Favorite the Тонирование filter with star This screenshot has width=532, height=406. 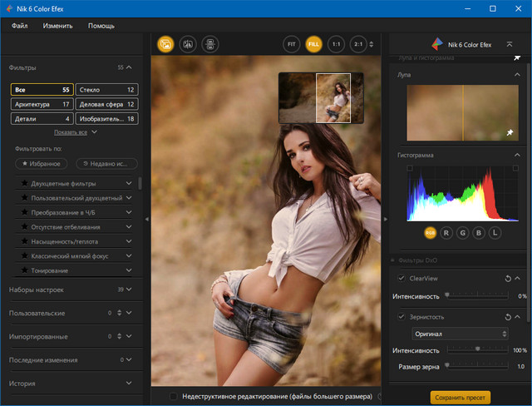24,270
